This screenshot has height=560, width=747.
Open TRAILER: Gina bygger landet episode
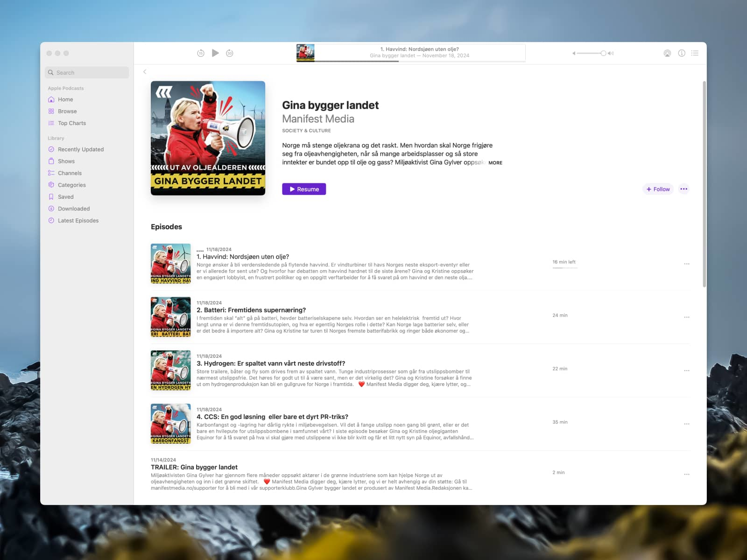[194, 467]
